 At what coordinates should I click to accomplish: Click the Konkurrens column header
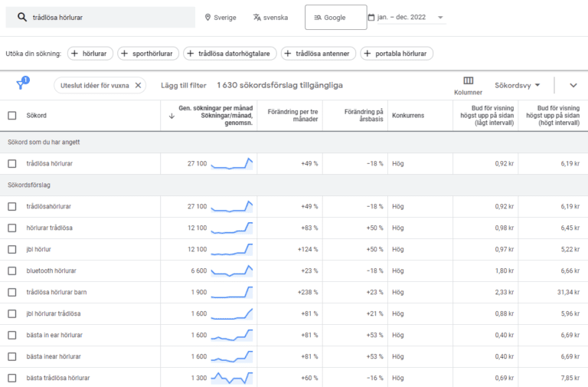pyautogui.click(x=407, y=116)
